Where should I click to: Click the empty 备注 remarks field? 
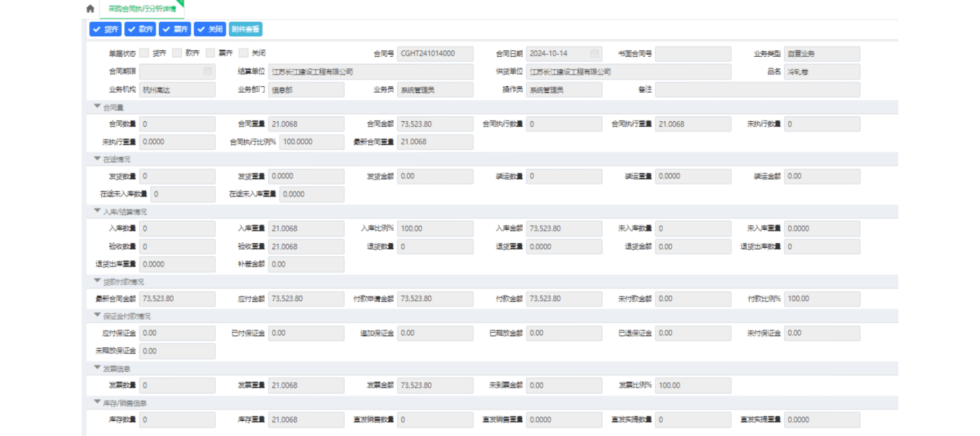pos(757,89)
